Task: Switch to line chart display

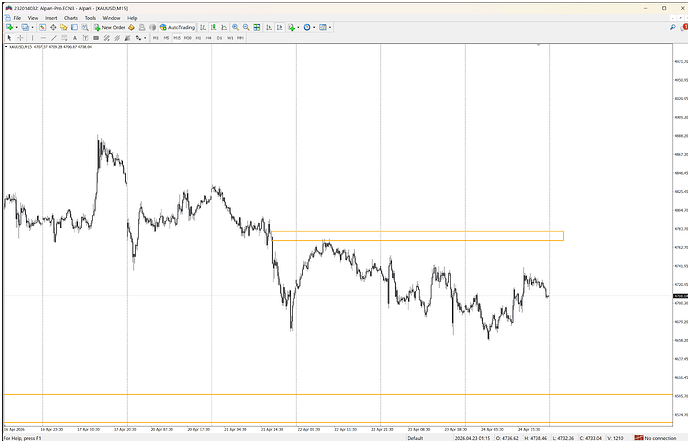Action: coord(224,27)
